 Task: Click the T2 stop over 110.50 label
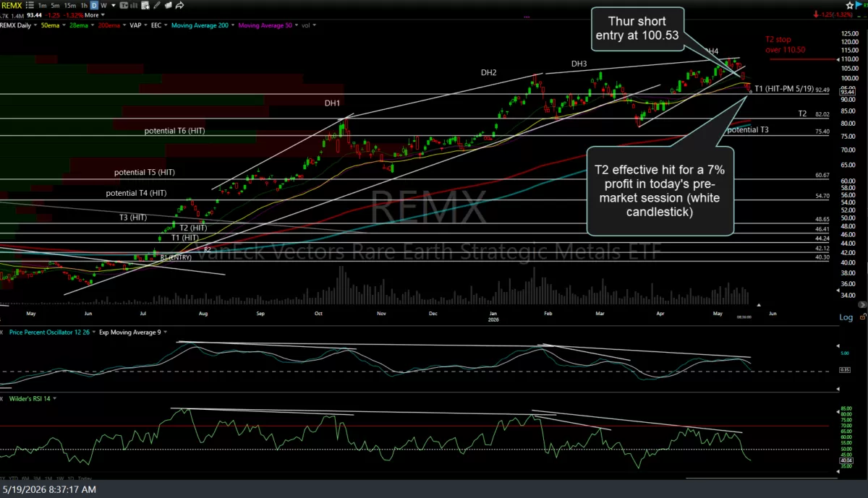786,45
